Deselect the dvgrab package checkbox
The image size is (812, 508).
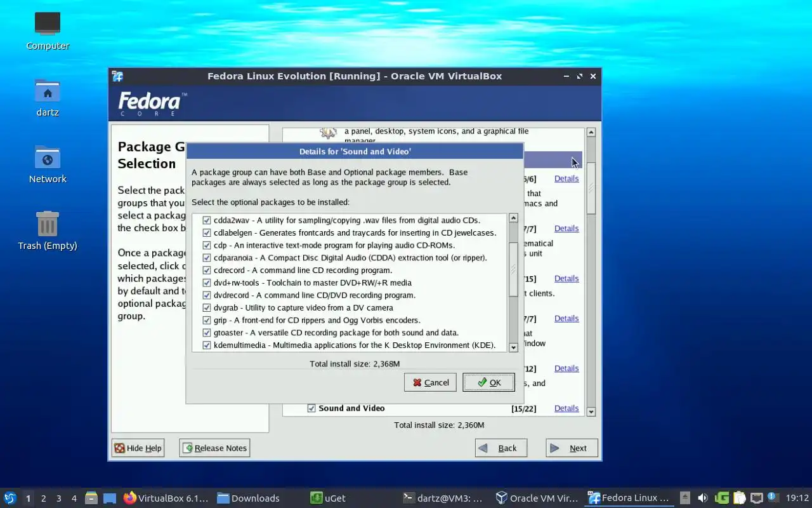click(x=206, y=308)
